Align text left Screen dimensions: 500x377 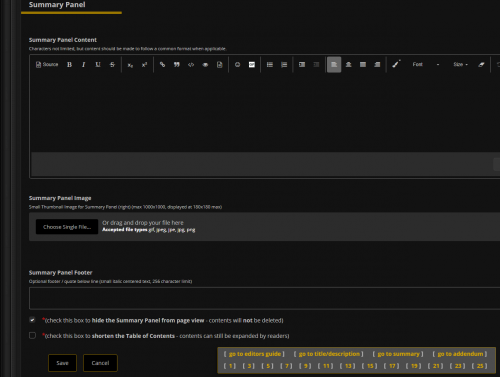tap(334, 65)
